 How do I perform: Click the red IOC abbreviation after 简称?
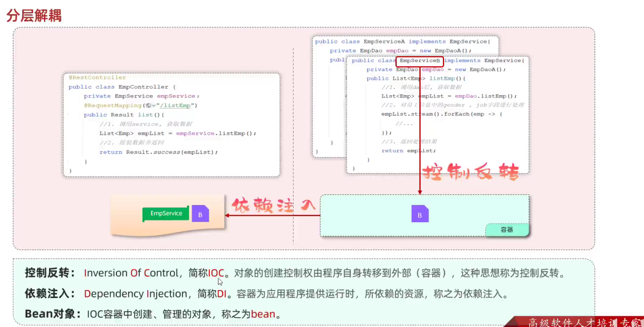[x=216, y=273]
